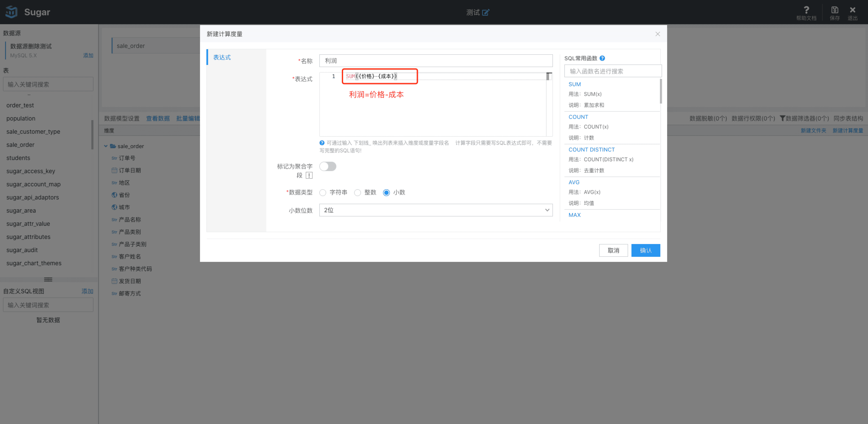Click the SQL function list scrollbar
This screenshot has width=868, height=424.
(x=660, y=91)
